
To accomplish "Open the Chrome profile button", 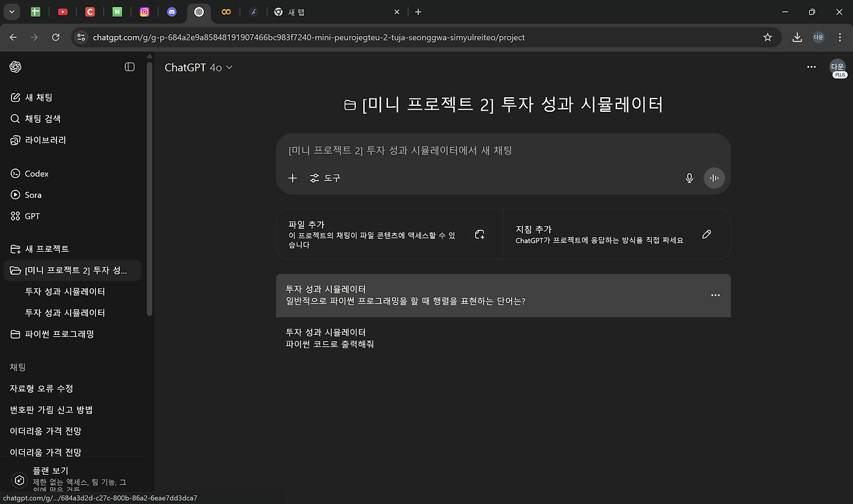I will pyautogui.click(x=818, y=37).
